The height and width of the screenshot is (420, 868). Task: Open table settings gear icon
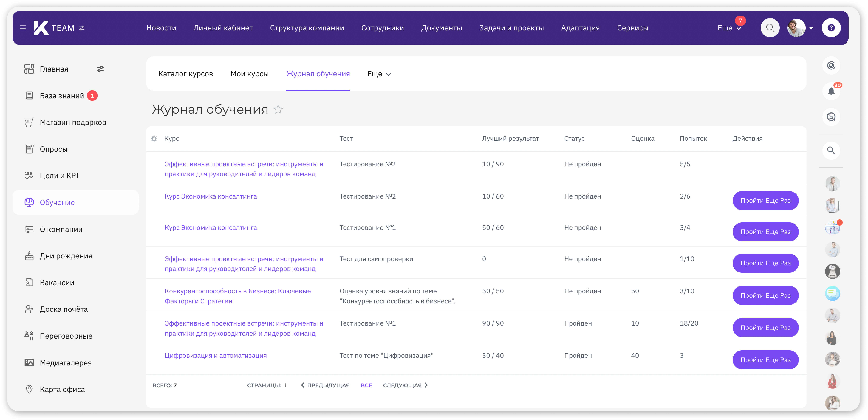coord(154,138)
